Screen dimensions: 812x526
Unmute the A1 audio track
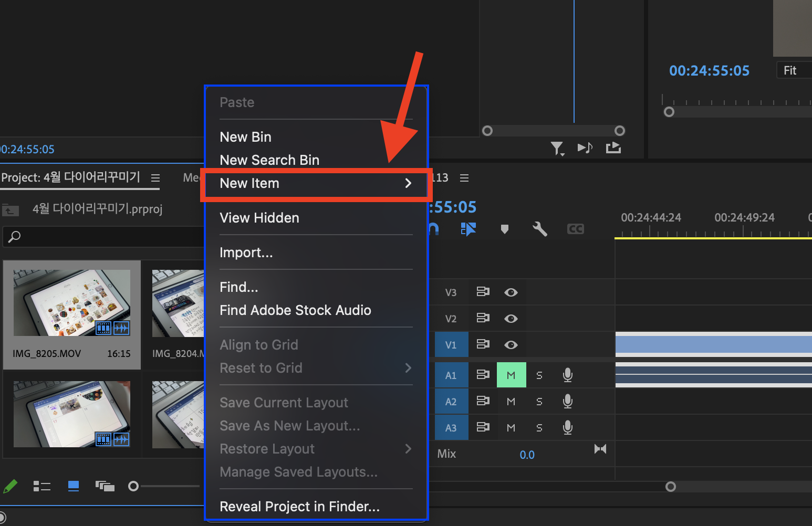tap(511, 375)
